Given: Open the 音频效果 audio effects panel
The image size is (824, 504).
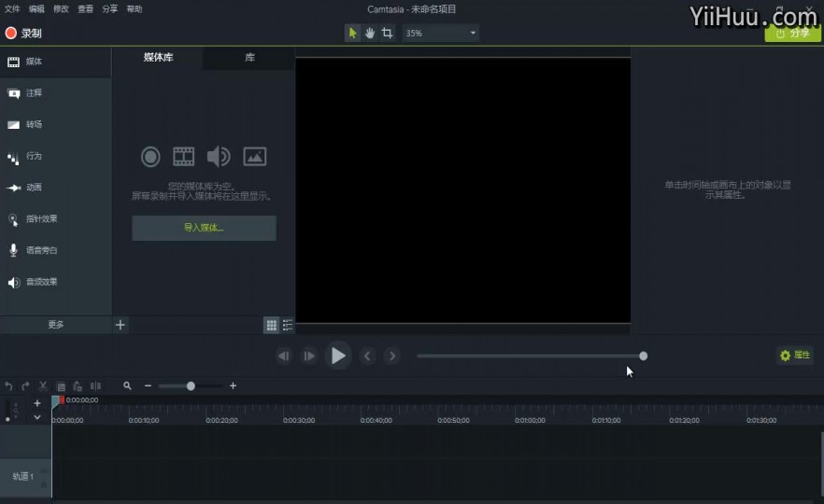Looking at the screenshot, I should (x=56, y=283).
